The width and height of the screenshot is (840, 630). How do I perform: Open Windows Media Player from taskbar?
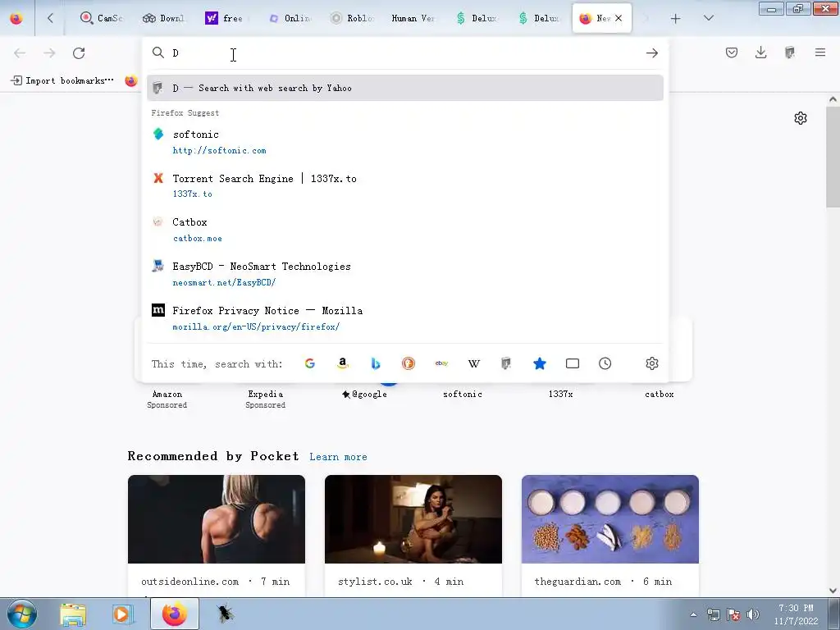pos(123,614)
